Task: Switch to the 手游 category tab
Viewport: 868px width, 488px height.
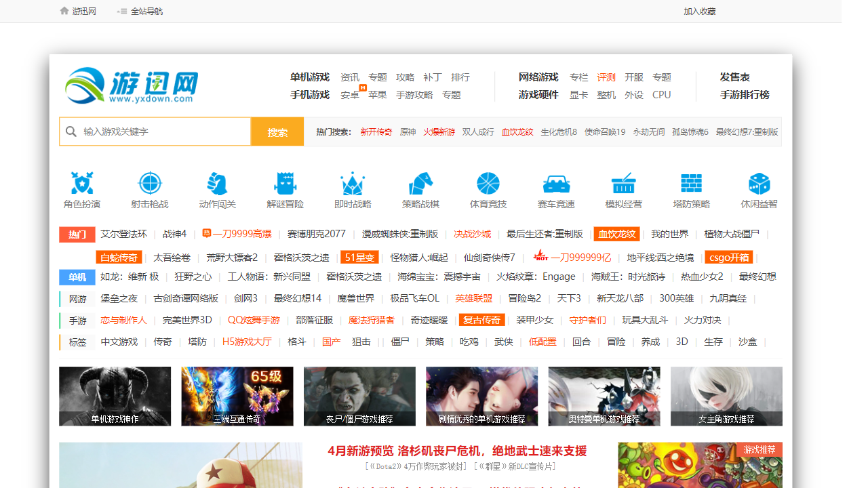Action: point(77,320)
